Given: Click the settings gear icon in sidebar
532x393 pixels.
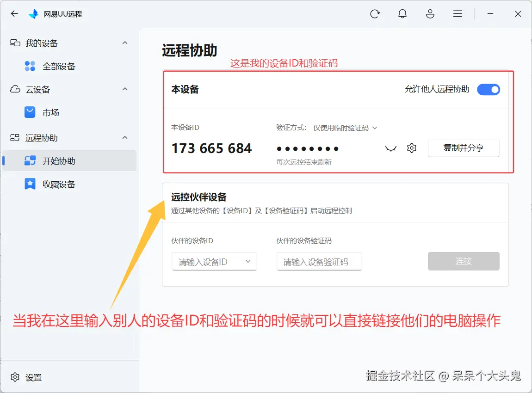Looking at the screenshot, I should click(x=15, y=377).
